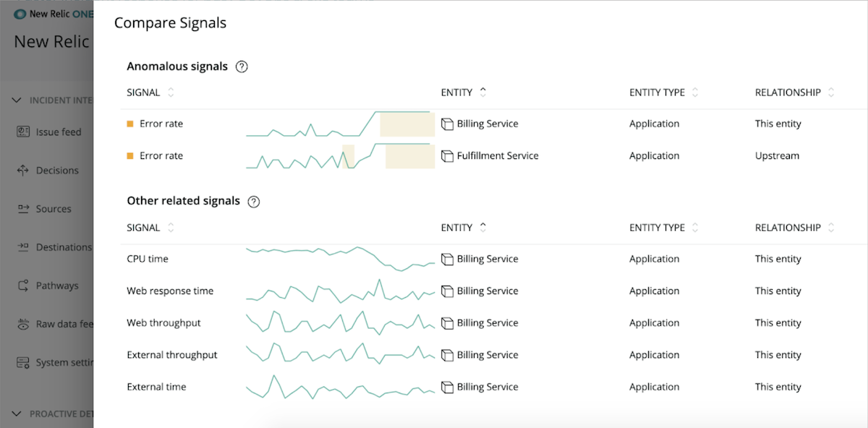Click the Web response time sparkline

click(340, 291)
